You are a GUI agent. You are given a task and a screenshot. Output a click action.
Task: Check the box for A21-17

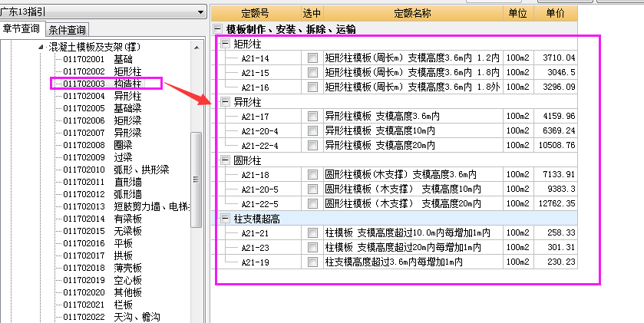click(x=312, y=117)
